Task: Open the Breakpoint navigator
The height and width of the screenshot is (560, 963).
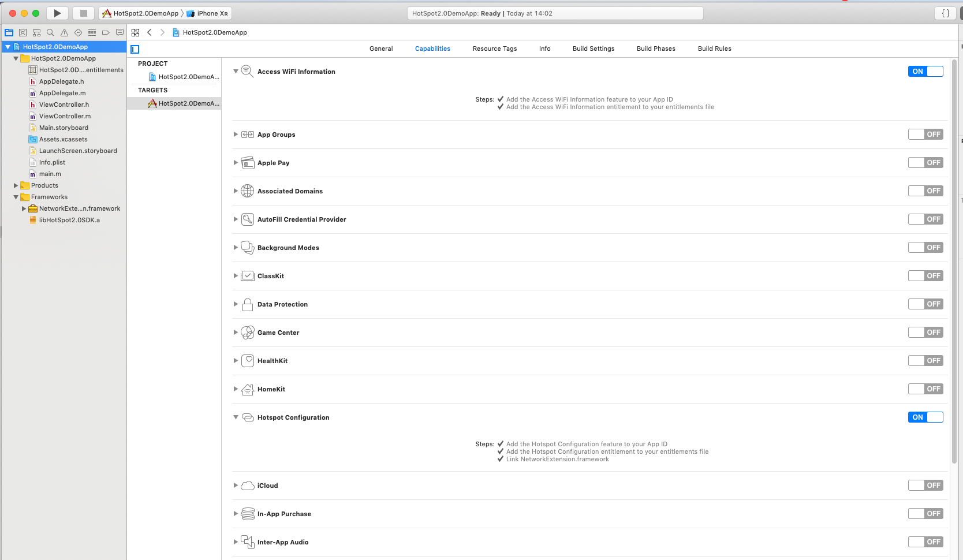Action: 106,33
